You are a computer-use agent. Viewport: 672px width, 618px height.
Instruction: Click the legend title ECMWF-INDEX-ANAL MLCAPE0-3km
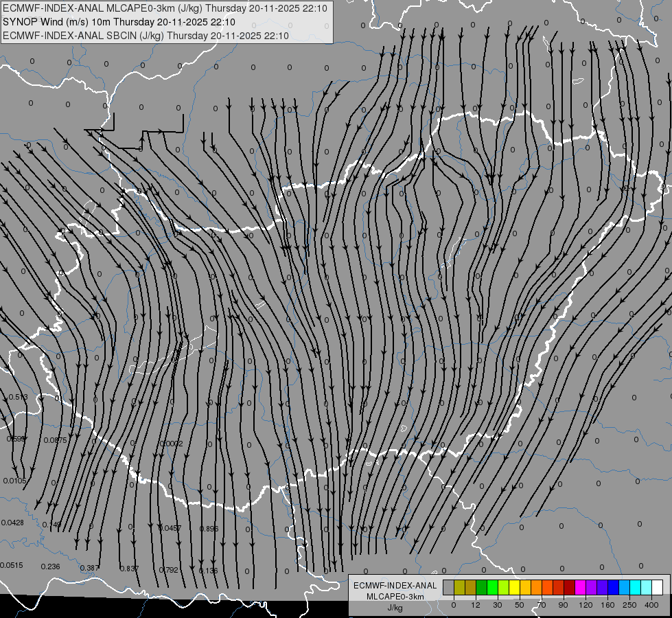[395, 591]
